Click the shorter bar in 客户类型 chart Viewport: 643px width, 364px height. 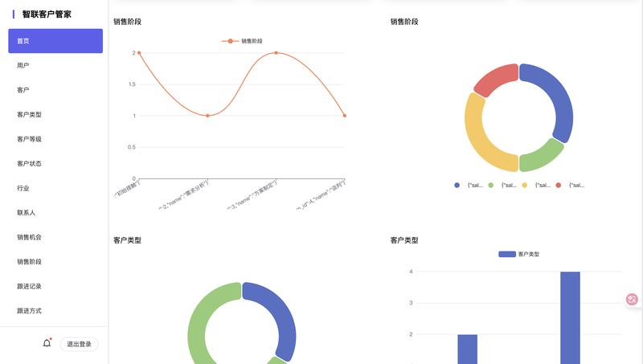coord(468,350)
